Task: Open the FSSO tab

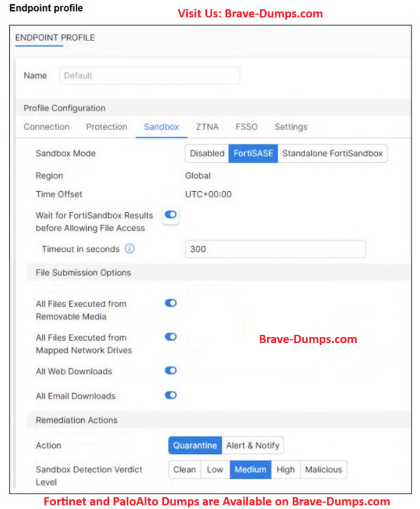Action: tap(246, 127)
